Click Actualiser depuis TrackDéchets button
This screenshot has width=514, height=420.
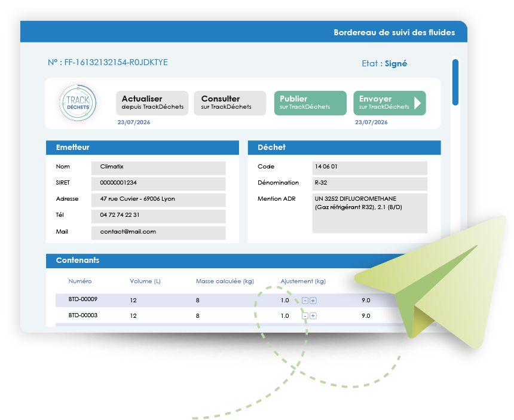point(152,103)
